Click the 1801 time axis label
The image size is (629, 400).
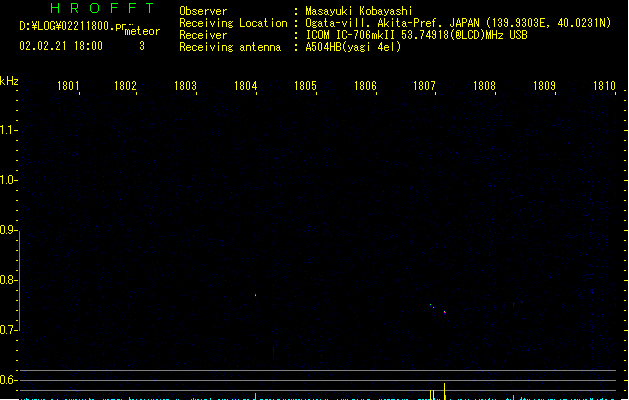68,86
